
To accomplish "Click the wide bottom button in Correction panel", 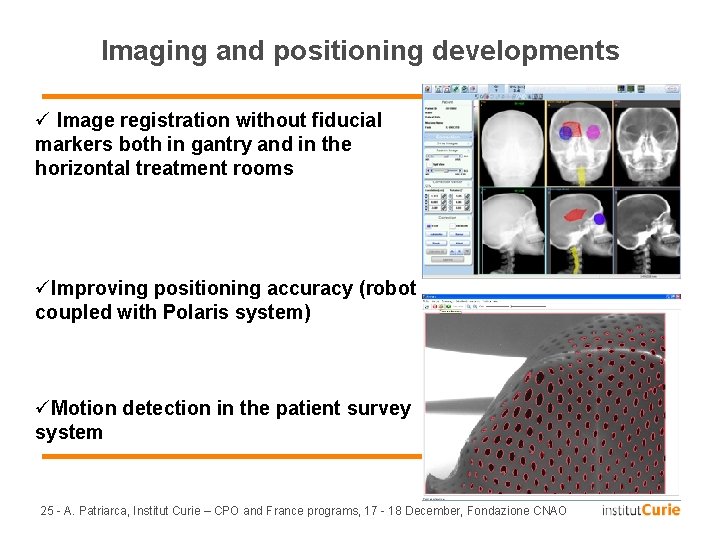I will [448, 259].
